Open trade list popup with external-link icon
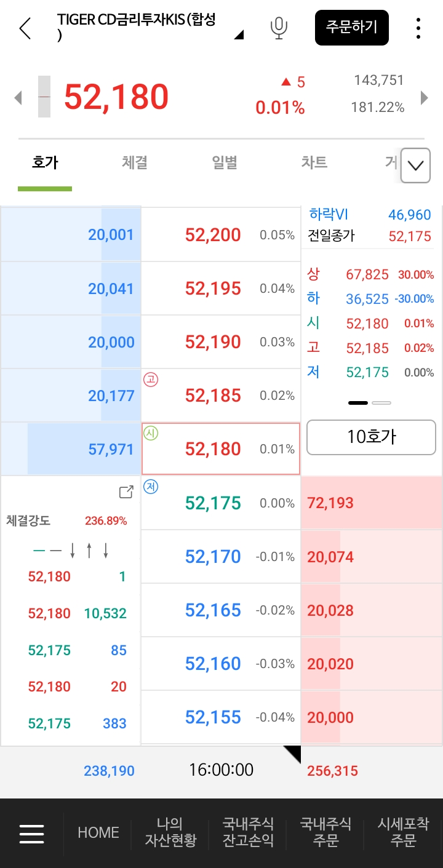The width and height of the screenshot is (443, 868). pyautogui.click(x=126, y=492)
